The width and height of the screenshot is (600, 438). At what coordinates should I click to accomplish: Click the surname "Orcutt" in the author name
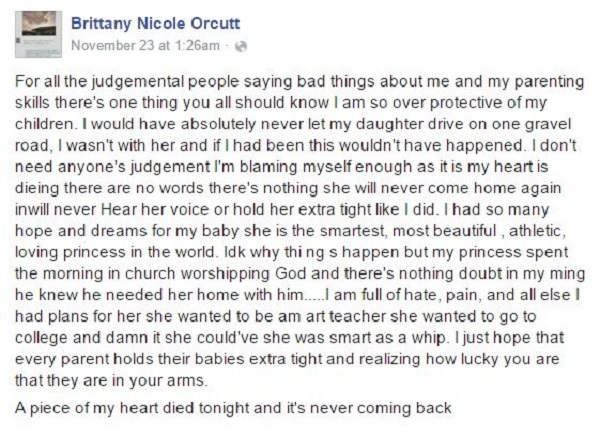[215, 24]
